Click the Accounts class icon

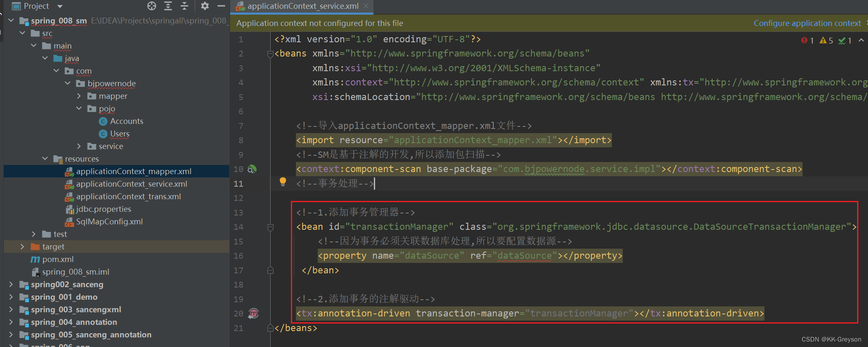103,121
